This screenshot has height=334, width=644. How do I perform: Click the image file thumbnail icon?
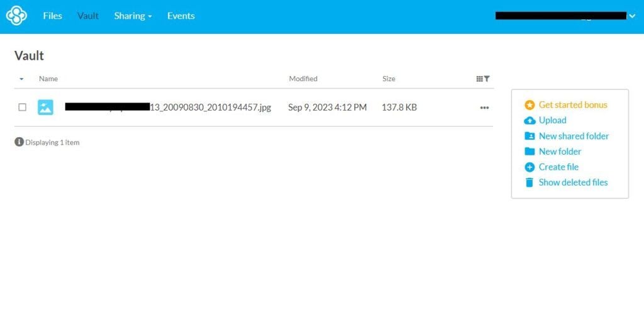tap(45, 107)
